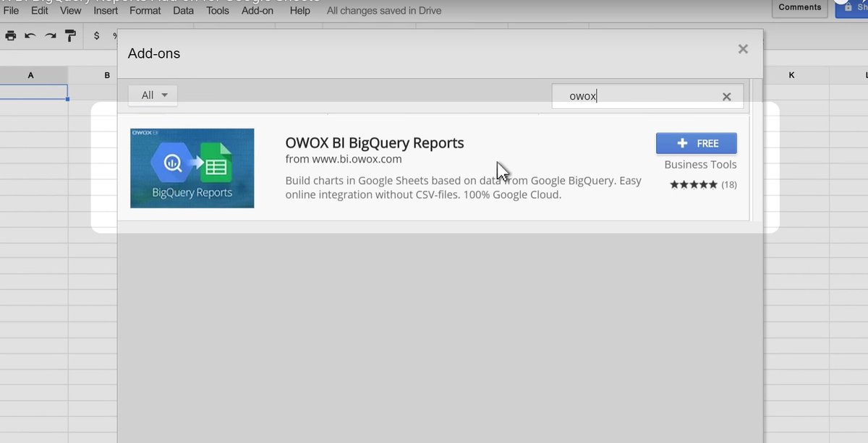Select column A header
Image resolution: width=868 pixels, height=443 pixels.
(31, 75)
